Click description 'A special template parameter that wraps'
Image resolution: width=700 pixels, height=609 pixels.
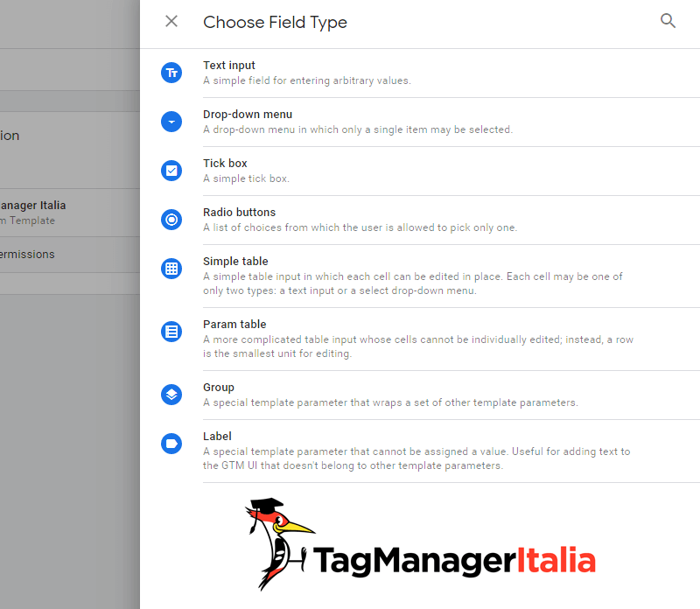[390, 402]
